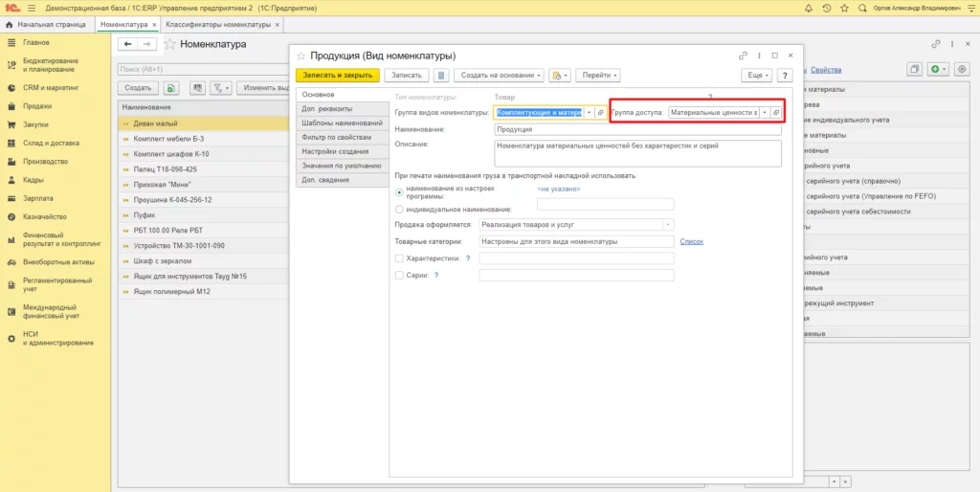This screenshot has height=492, width=980.
Task: Click the report icon next to Записать
Action: pyautogui.click(x=442, y=75)
